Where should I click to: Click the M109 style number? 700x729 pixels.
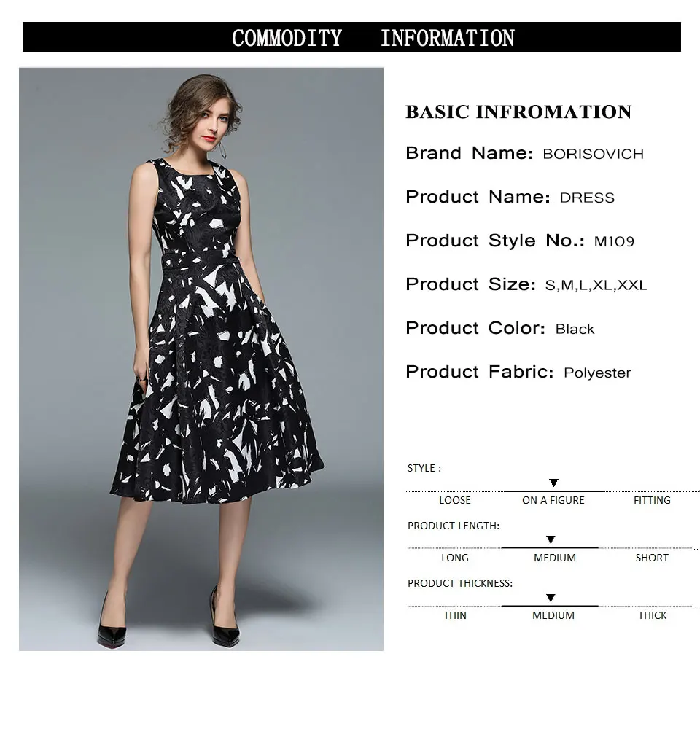[x=614, y=241]
